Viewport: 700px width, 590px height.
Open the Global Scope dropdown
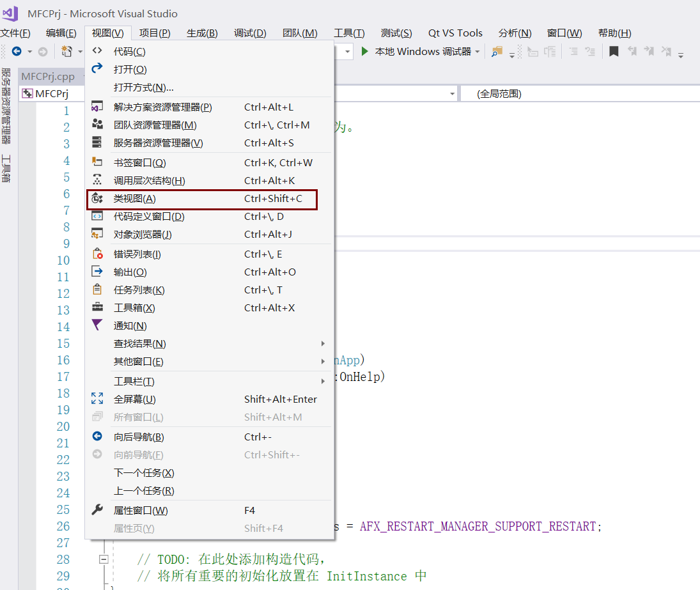point(580,94)
